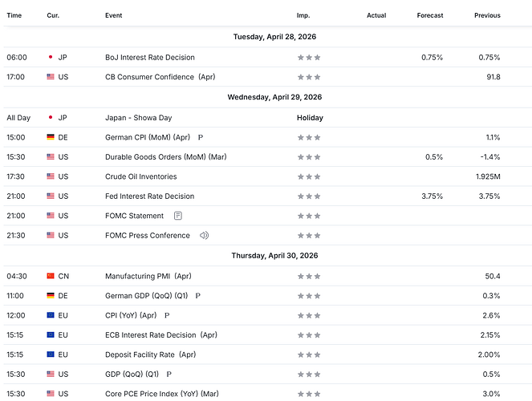Click the US flag in the FOMC Statement row
The width and height of the screenshot is (532, 401).
[x=51, y=216]
